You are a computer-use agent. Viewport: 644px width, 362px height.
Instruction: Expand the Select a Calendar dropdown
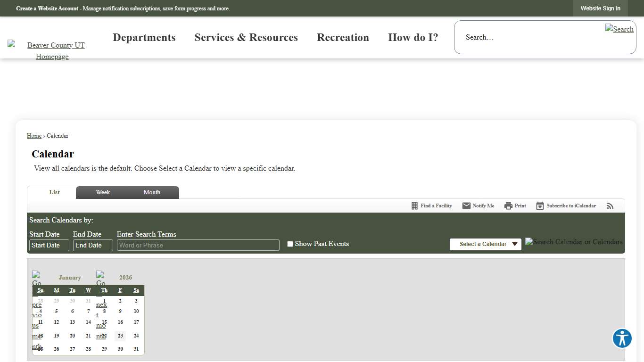485,244
